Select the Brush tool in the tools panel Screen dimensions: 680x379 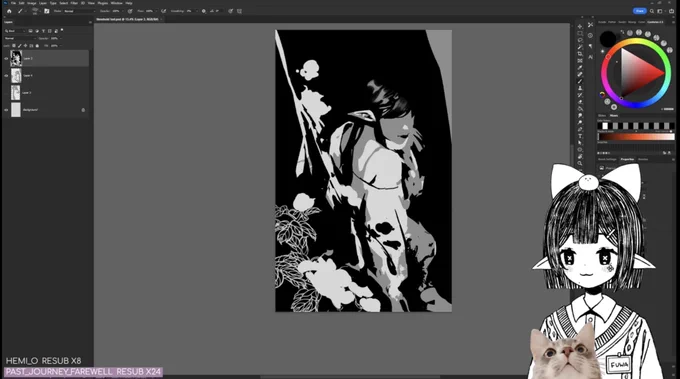pyautogui.click(x=580, y=81)
